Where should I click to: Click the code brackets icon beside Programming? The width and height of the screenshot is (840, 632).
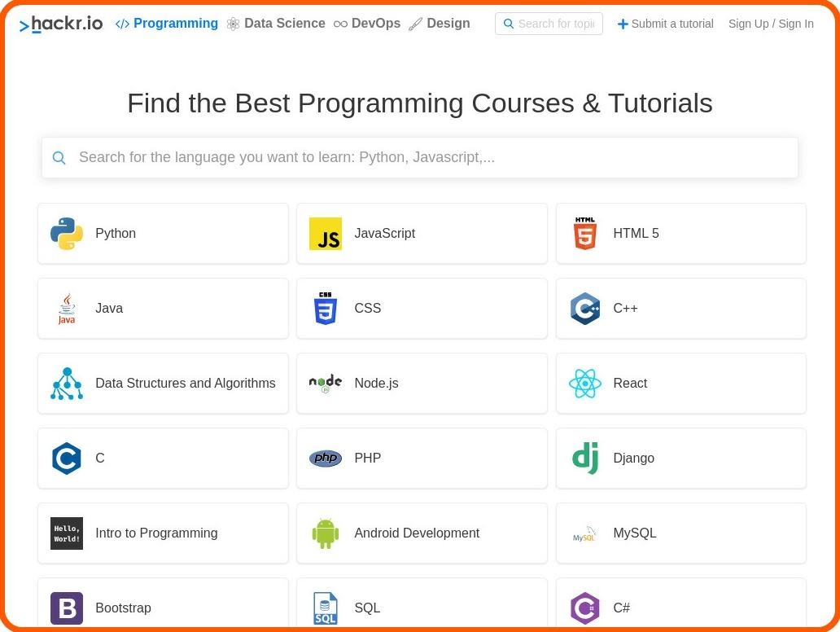point(122,24)
